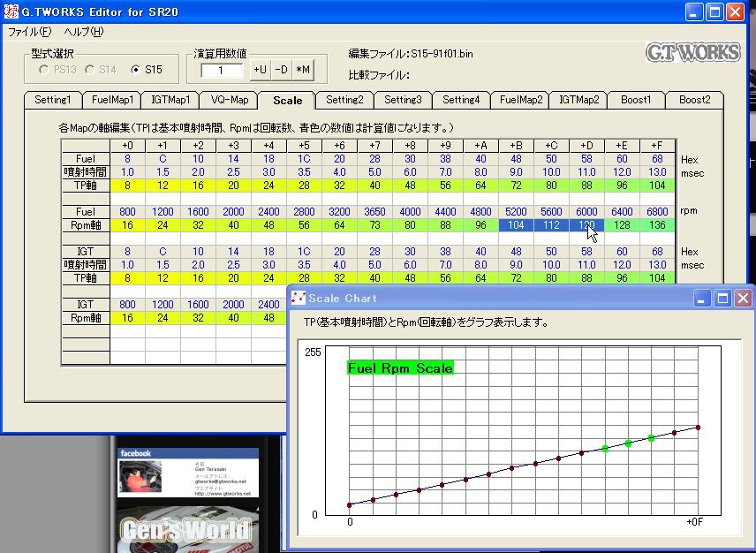Select Fuel TP軸 cell with value 8

pos(127,186)
